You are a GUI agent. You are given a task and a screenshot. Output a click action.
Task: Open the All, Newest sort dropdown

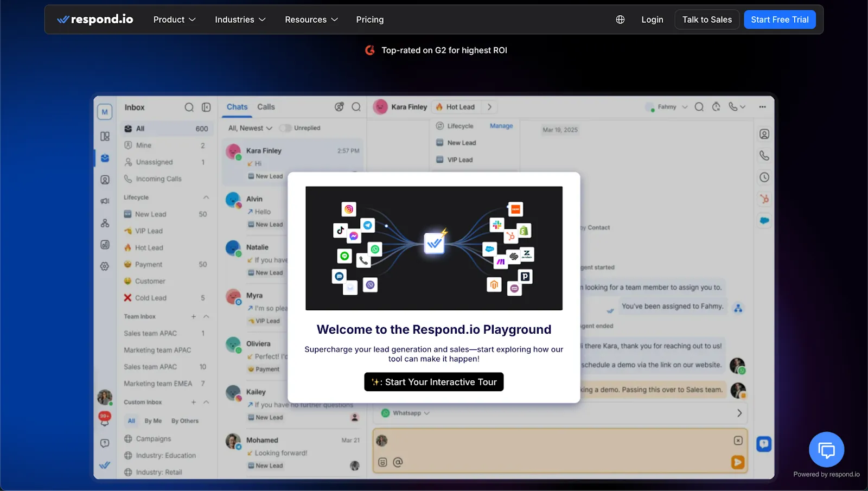coord(250,128)
